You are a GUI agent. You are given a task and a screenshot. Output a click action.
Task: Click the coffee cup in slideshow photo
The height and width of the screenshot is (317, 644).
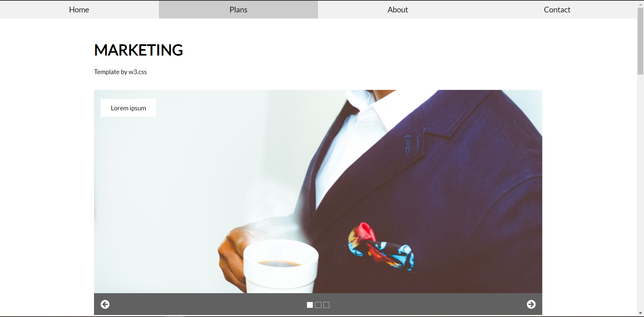tap(281, 267)
